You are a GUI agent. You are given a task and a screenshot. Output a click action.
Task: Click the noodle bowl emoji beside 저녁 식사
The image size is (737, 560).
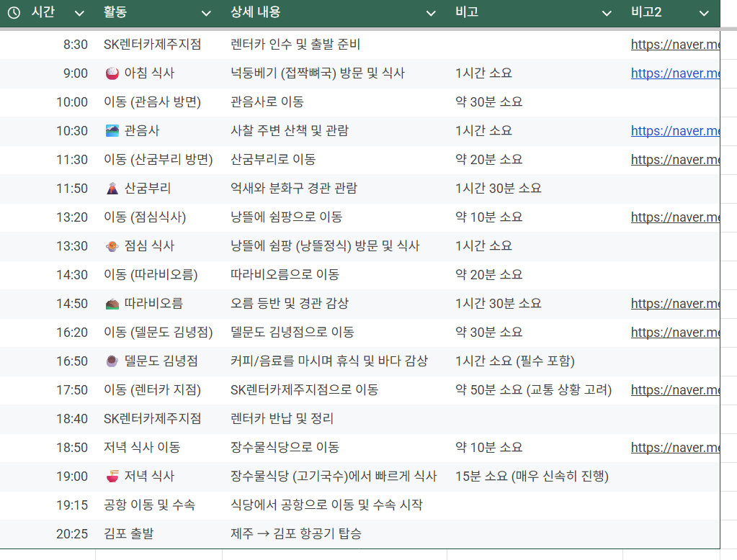coord(112,477)
